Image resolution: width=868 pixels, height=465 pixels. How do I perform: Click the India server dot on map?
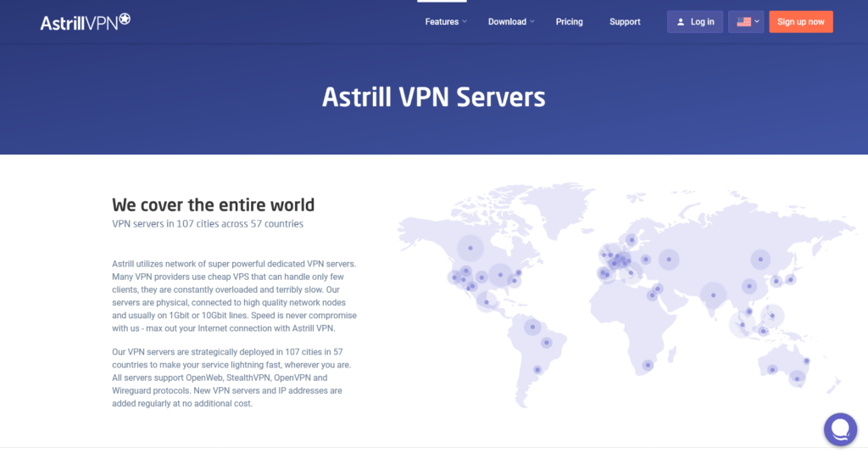(714, 295)
